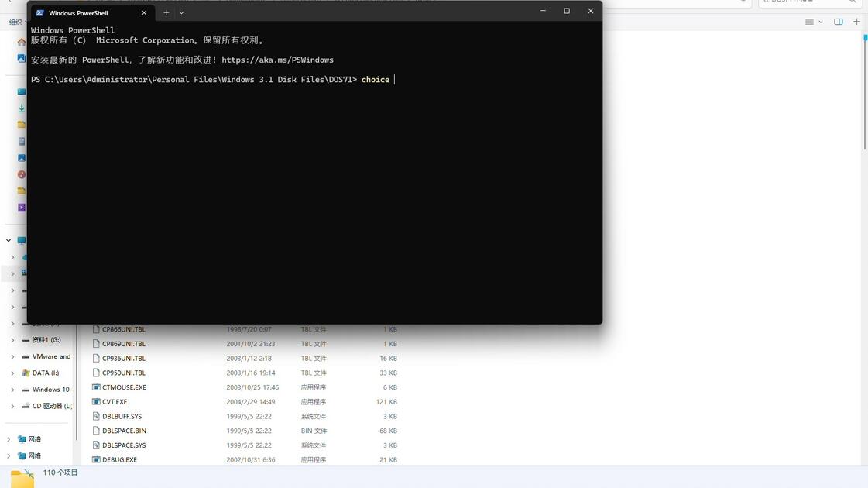This screenshot has height=488, width=868.
Task: Select DEBUG.EXE file icon
Action: (x=96, y=460)
